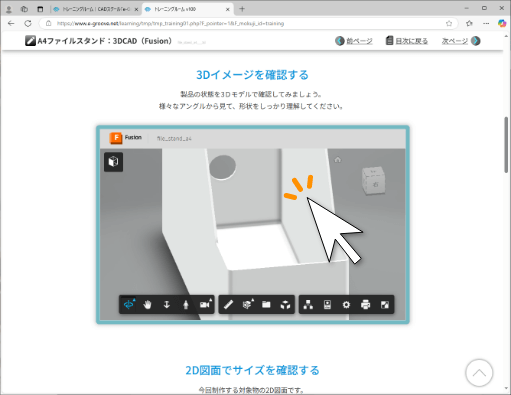This screenshot has width=511, height=395.
Task: Click the file_stand_a4 file name in viewer
Action: click(174, 138)
